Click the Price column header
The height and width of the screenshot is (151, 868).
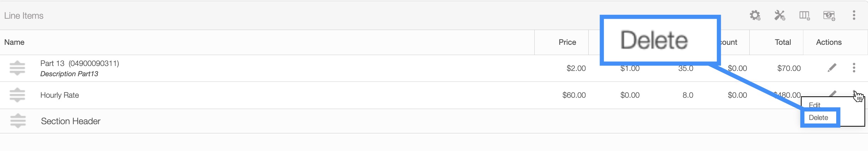click(x=567, y=42)
